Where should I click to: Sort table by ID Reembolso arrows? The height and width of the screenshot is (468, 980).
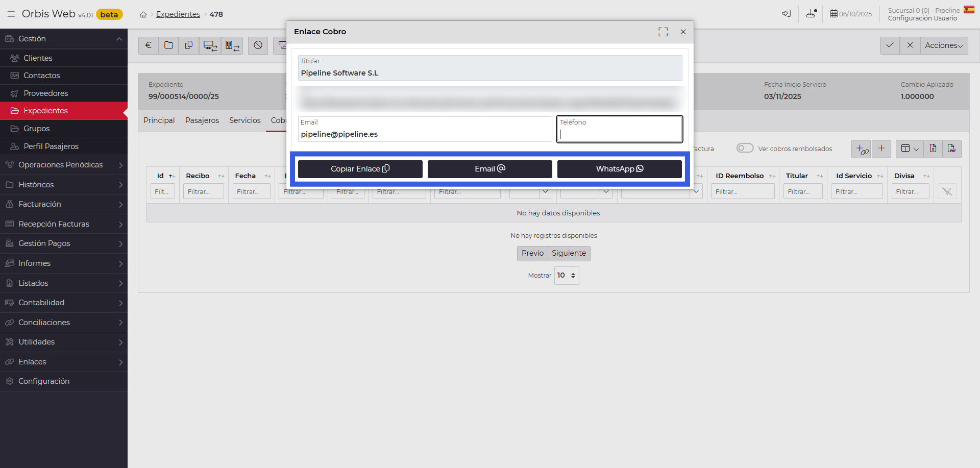[x=772, y=176]
